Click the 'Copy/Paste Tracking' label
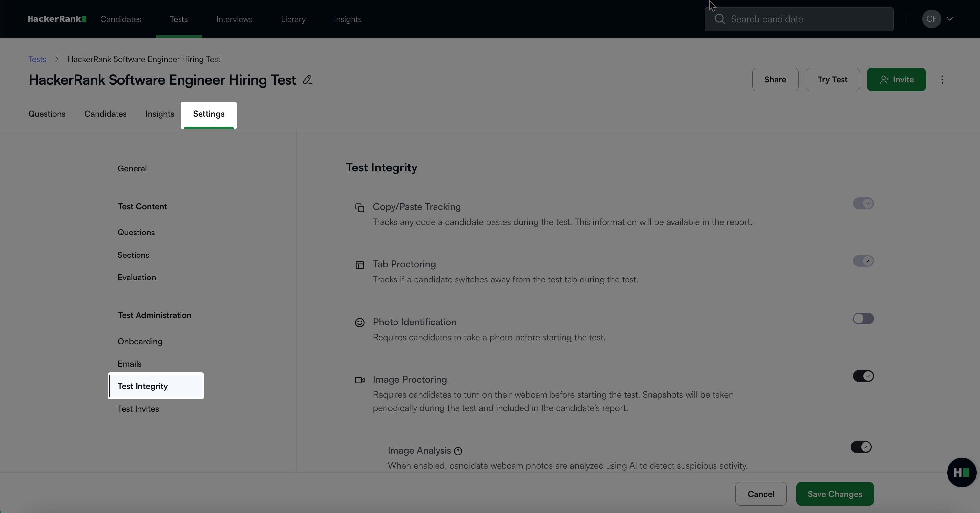The height and width of the screenshot is (513, 980). [x=416, y=207]
